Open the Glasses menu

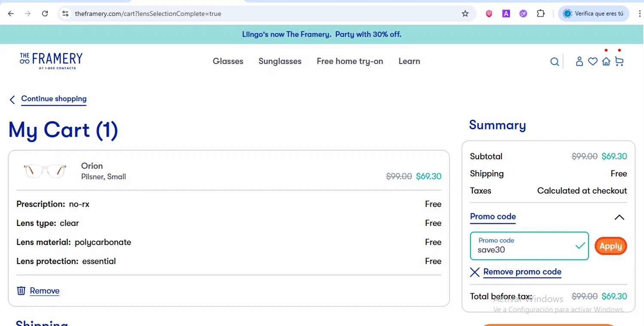[x=228, y=61]
